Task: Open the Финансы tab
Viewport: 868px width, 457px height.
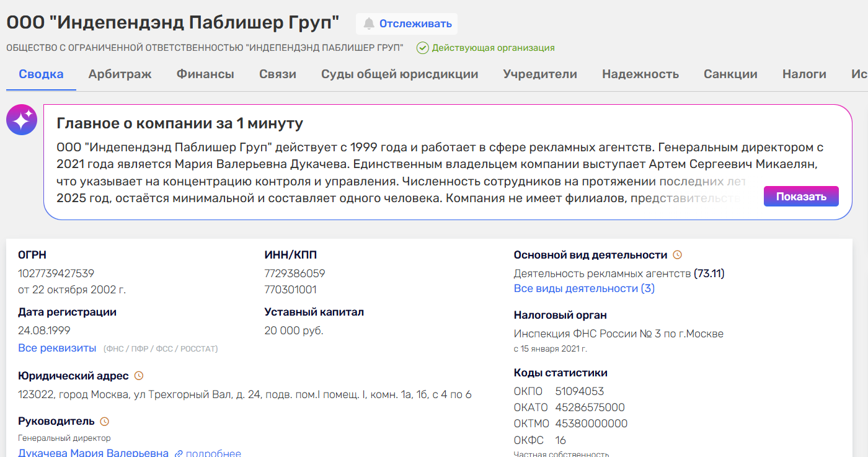Action: pos(205,74)
